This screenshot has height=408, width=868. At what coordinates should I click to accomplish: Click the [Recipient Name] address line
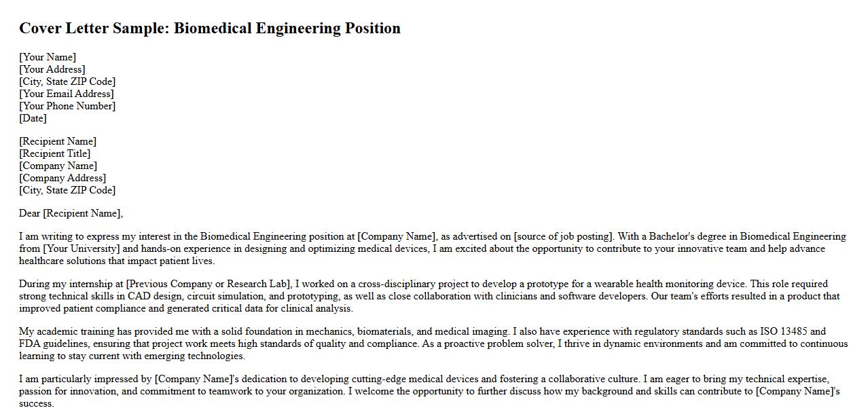coord(58,141)
